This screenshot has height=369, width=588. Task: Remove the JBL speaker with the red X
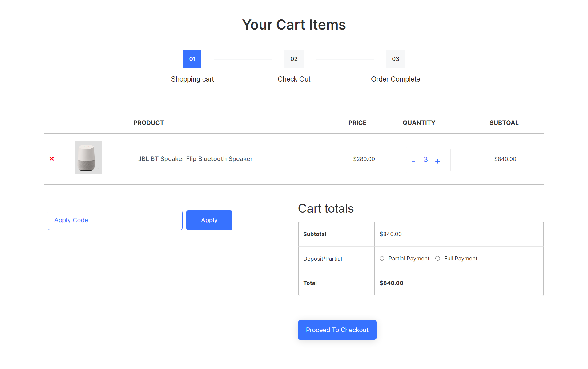(x=52, y=159)
